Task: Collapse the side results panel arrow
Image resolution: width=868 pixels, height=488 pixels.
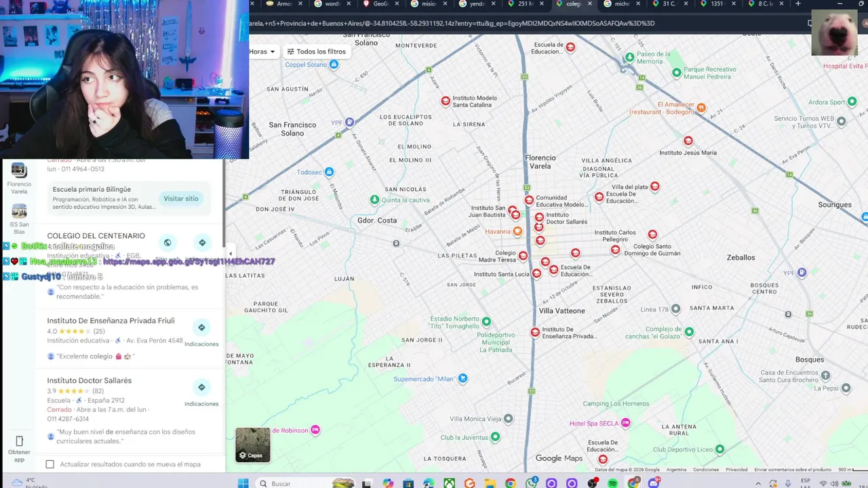Action: (x=230, y=253)
